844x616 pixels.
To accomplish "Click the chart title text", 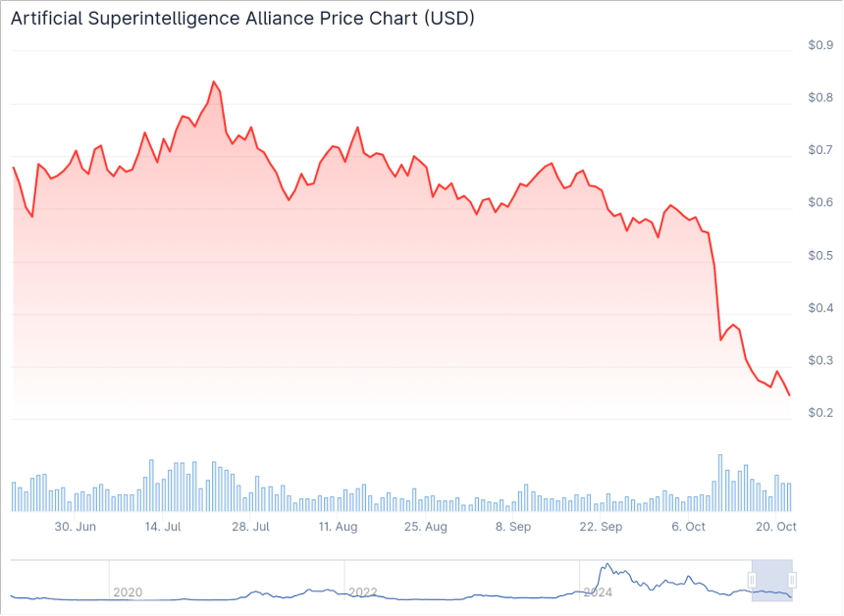I will [x=242, y=19].
